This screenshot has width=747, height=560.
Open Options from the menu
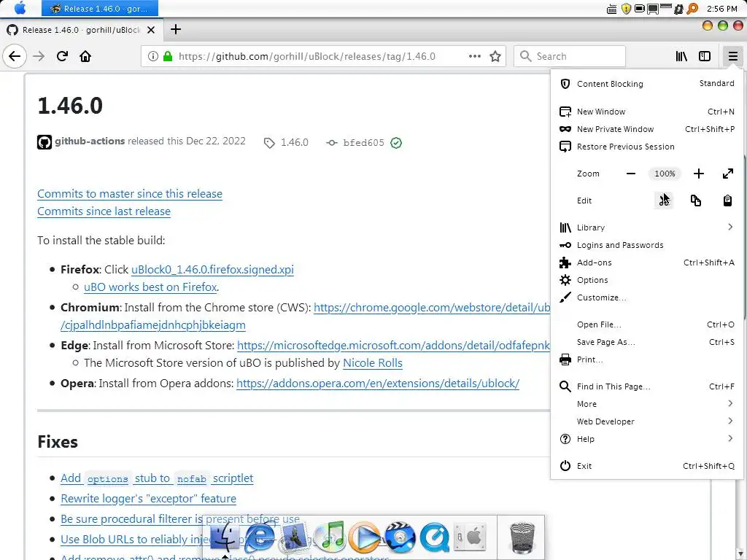(x=646, y=280)
